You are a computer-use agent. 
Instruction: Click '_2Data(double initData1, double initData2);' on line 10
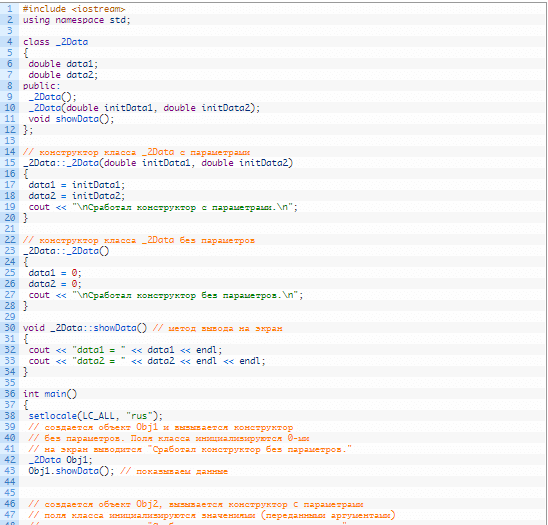pyautogui.click(x=144, y=108)
